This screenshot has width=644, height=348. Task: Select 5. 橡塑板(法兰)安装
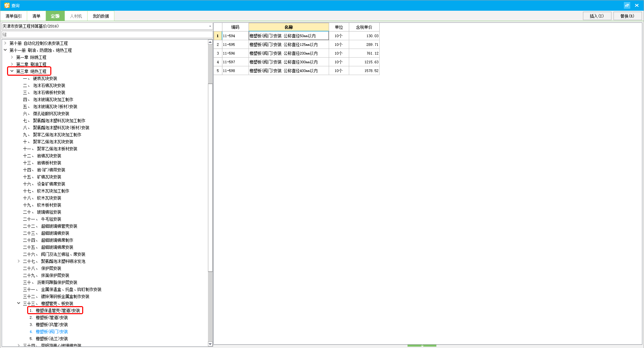click(x=49, y=339)
